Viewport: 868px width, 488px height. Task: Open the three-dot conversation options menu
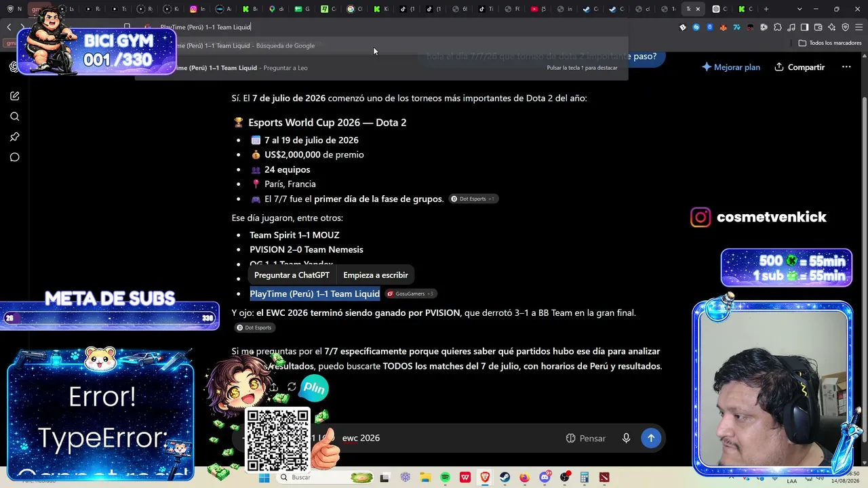point(846,67)
